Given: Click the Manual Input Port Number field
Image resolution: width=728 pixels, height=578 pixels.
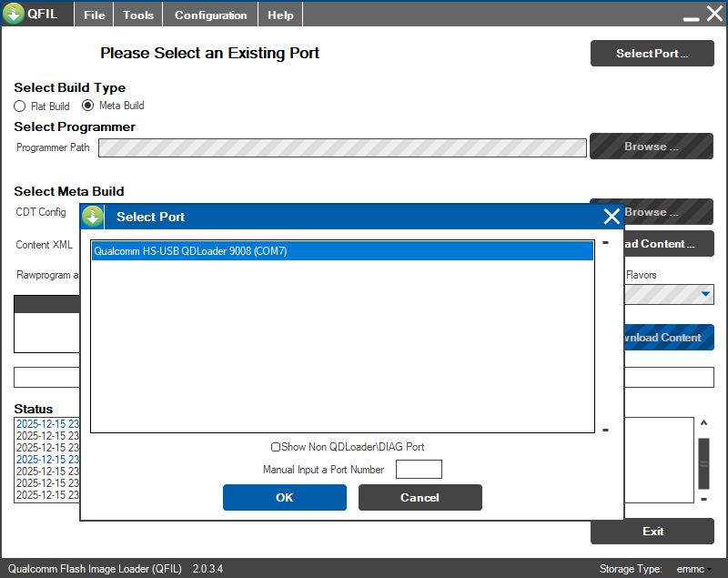Looking at the screenshot, I should pos(419,470).
